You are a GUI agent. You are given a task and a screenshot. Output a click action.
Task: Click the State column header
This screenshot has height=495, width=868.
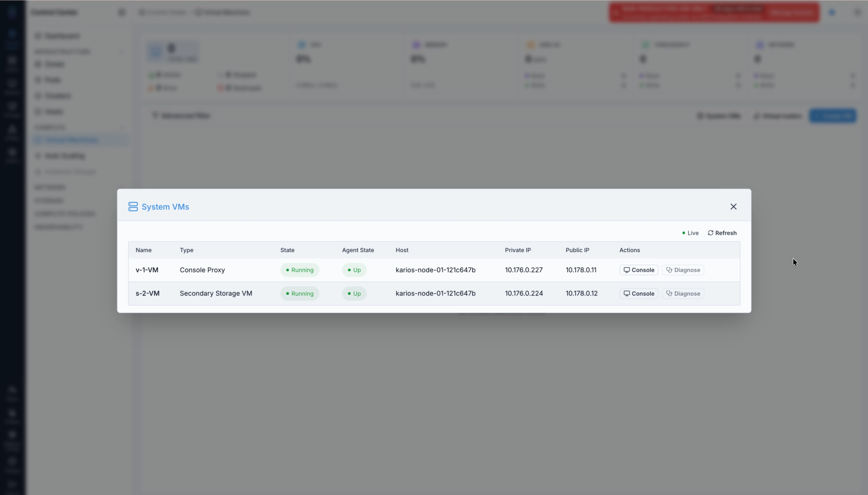(x=287, y=250)
